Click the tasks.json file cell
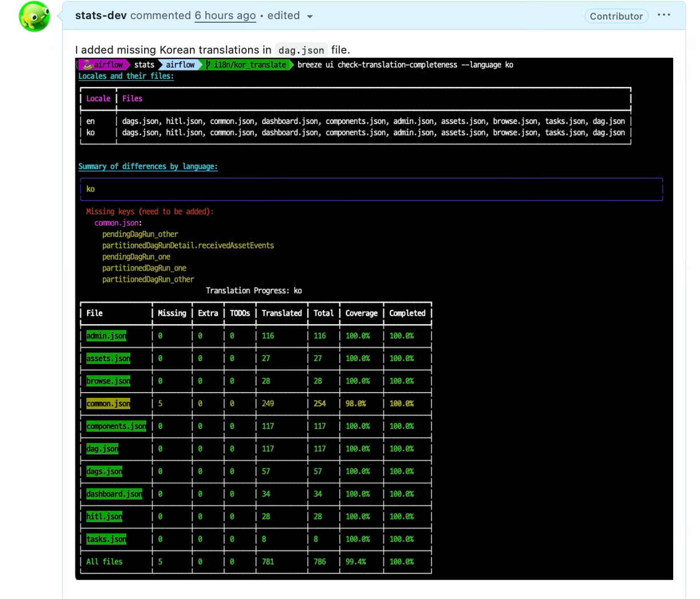 click(x=106, y=539)
